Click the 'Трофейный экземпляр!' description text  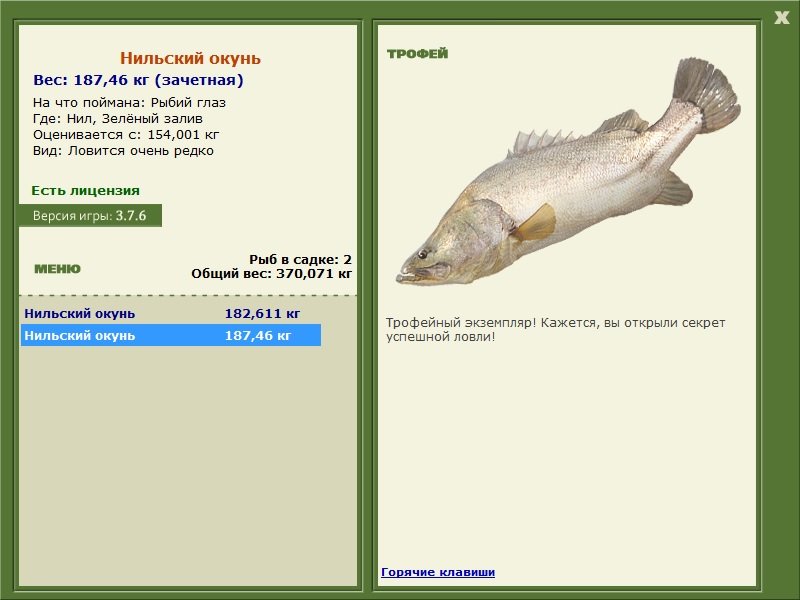click(555, 329)
